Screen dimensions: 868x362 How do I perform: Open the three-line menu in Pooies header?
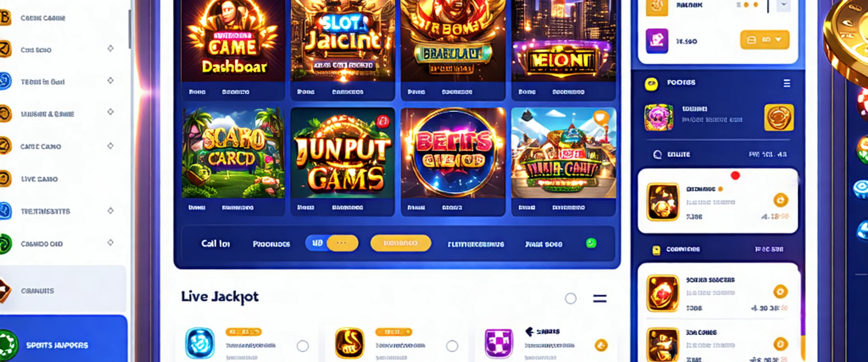787,83
